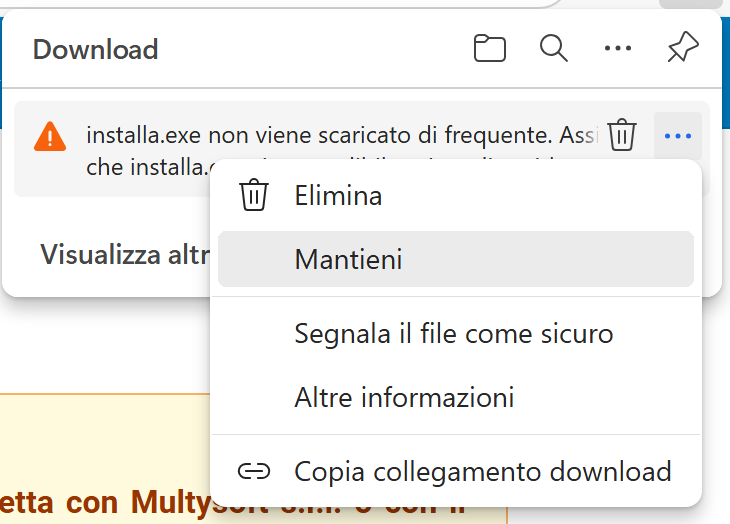The image size is (730, 524).
Task: Select Copia collegamento download
Action: click(x=482, y=471)
